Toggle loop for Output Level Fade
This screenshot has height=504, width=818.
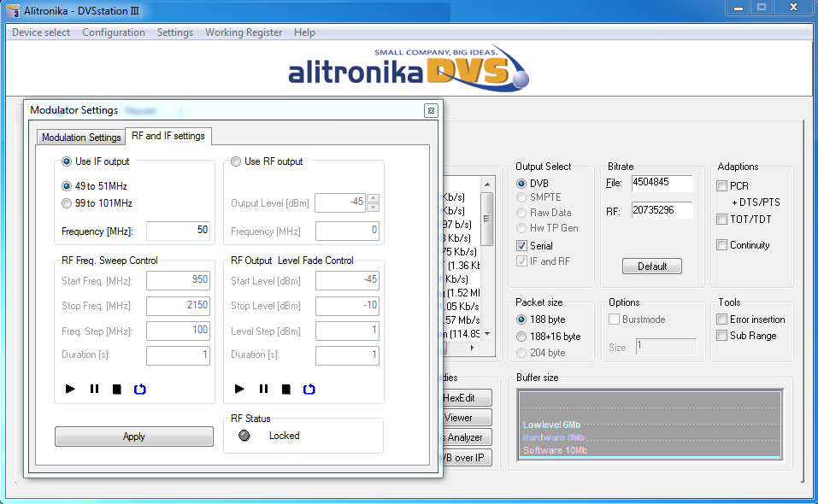tap(309, 390)
